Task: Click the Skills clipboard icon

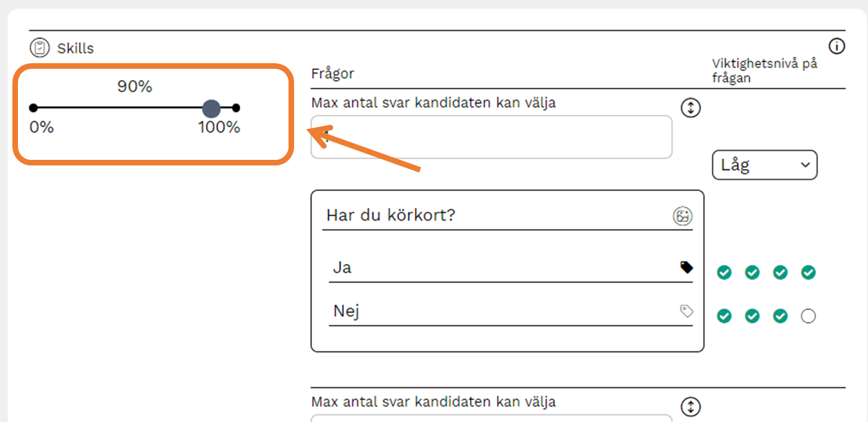Action: 40,48
